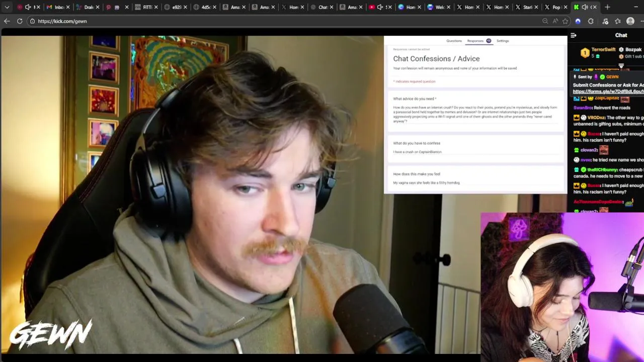The image size is (644, 362).
Task: Open theRICHbunny's username in chat
Action: (x=602, y=170)
